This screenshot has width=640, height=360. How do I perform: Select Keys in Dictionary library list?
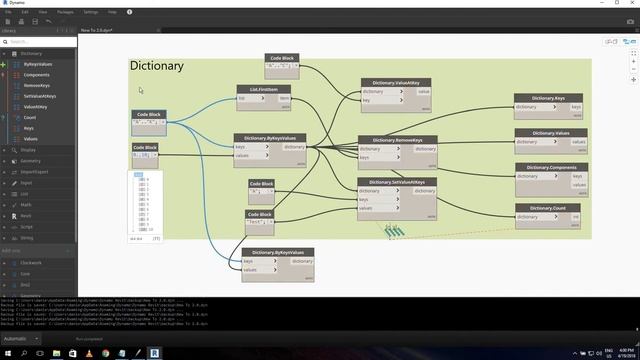pyautogui.click(x=29, y=128)
